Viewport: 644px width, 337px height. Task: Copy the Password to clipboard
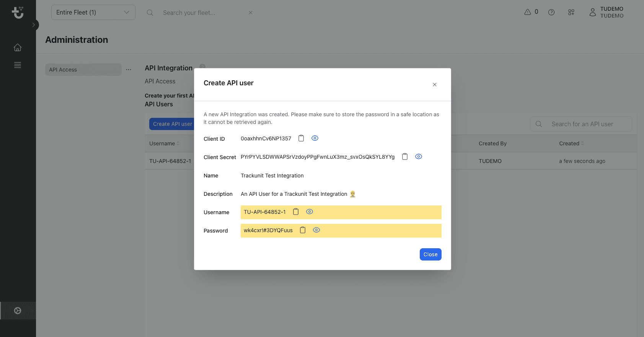tap(303, 230)
